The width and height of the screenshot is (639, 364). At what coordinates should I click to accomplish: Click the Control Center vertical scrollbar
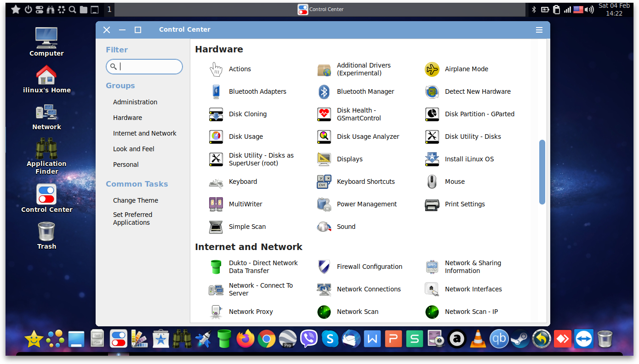542,172
